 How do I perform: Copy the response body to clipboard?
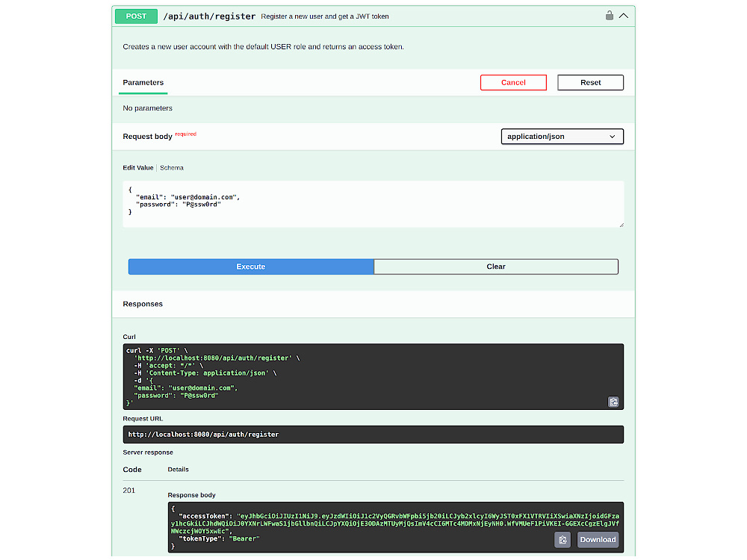tap(562, 540)
